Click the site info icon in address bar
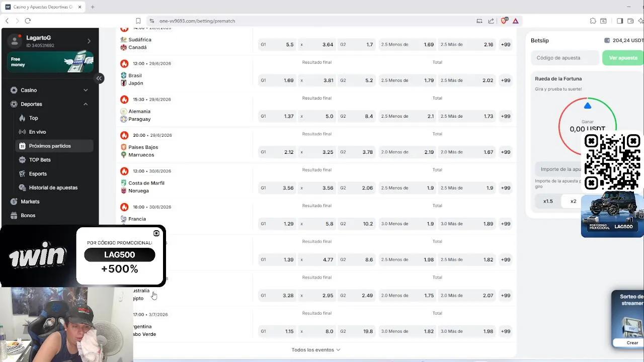This screenshot has height=362, width=644. (x=151, y=21)
